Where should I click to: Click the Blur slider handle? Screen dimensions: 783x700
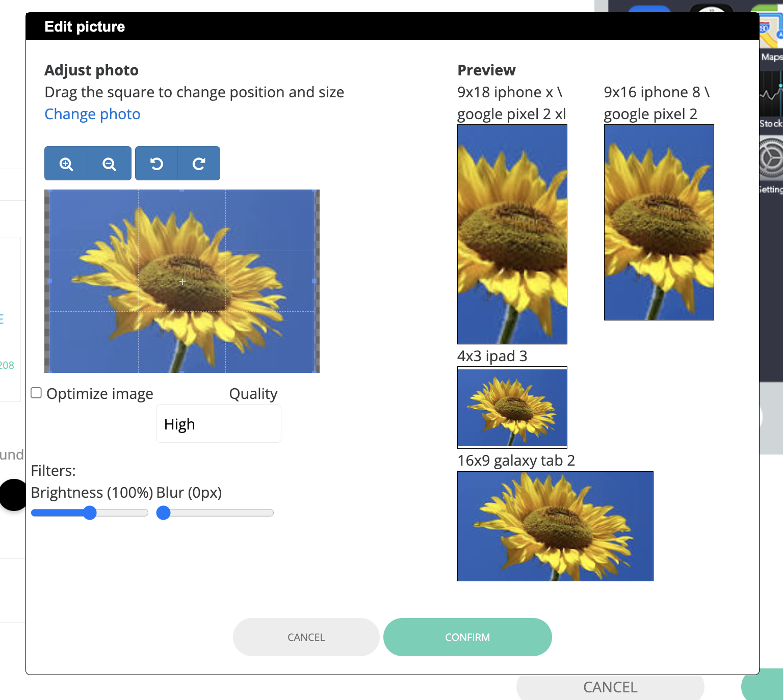(164, 513)
